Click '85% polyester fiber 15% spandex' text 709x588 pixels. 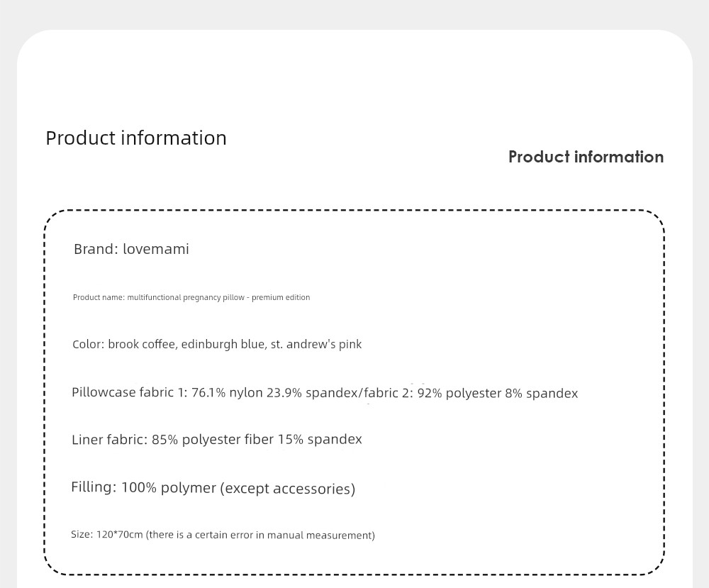click(x=257, y=439)
